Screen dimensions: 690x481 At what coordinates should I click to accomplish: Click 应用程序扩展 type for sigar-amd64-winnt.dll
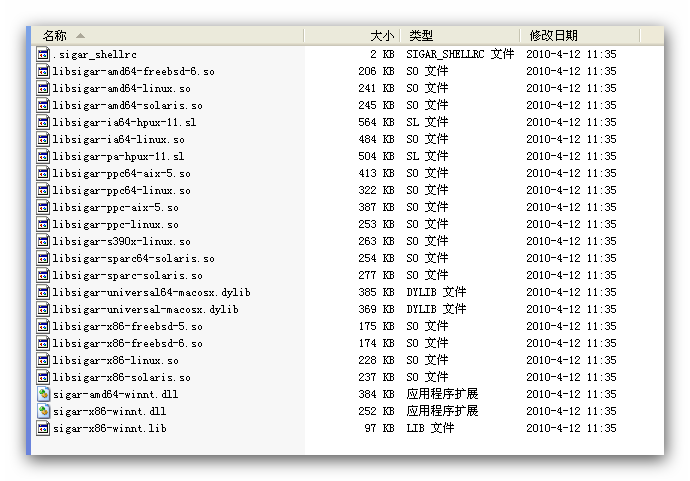pos(442,394)
